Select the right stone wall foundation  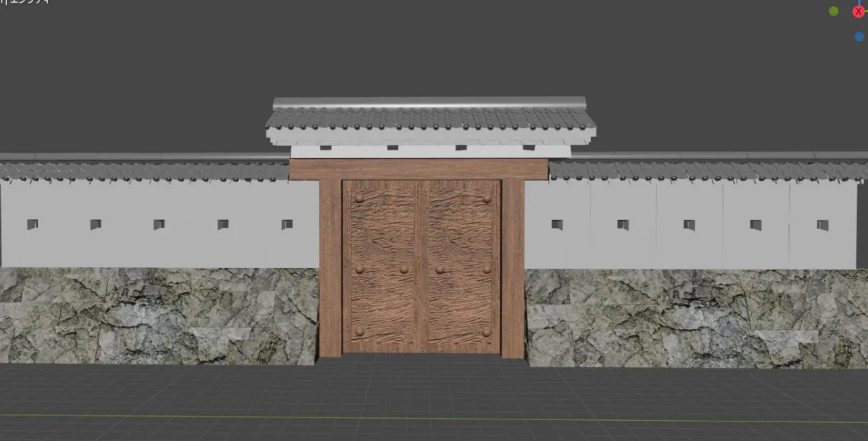(x=696, y=316)
